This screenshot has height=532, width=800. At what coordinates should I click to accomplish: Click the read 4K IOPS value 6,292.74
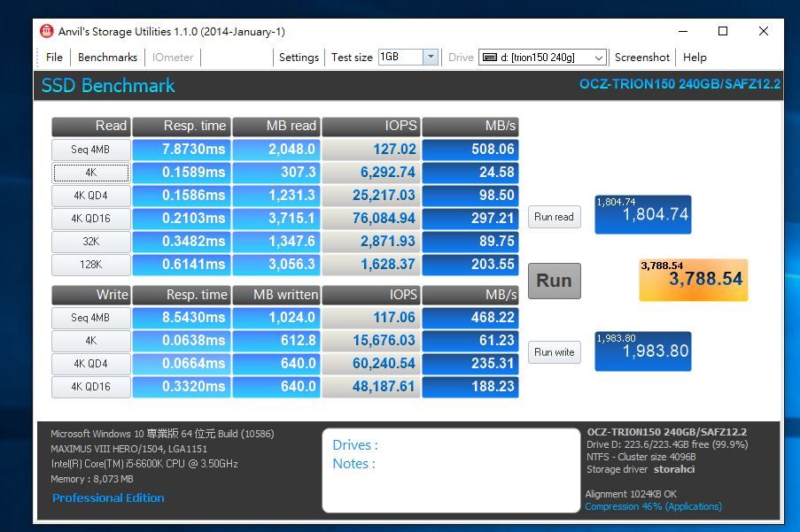pyautogui.click(x=371, y=173)
